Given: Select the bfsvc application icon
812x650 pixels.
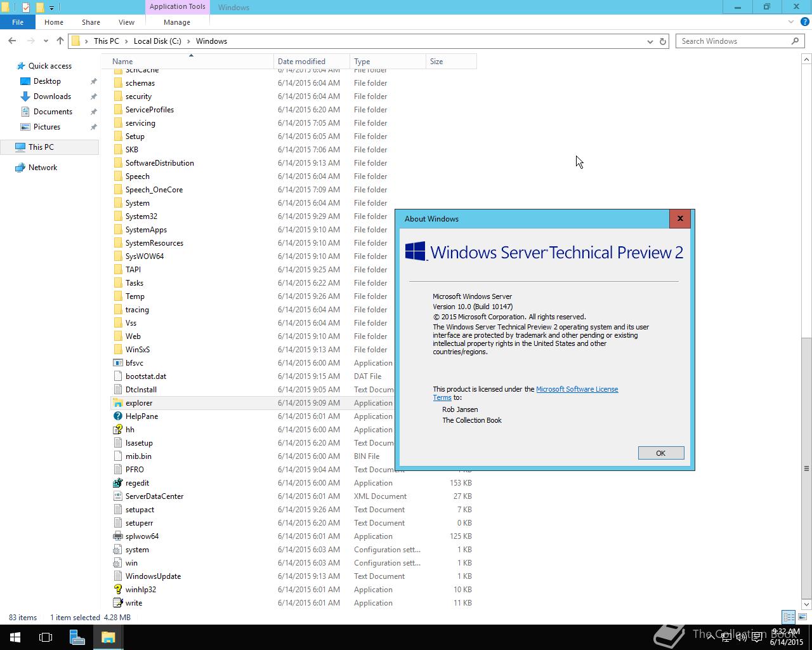Looking at the screenshot, I should [117, 363].
